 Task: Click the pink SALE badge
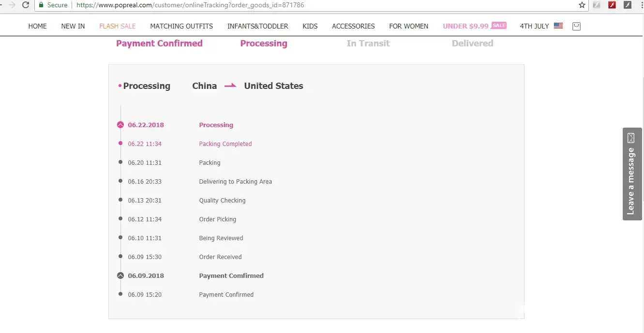(499, 26)
